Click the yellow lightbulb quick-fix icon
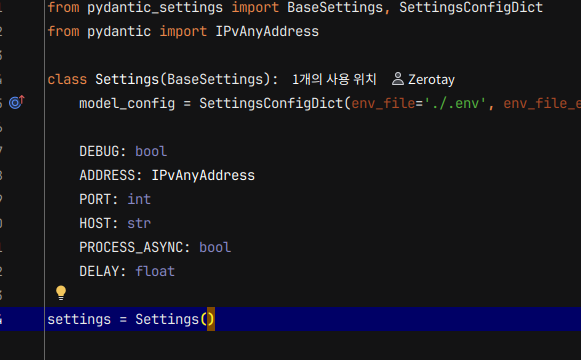 pyautogui.click(x=61, y=293)
